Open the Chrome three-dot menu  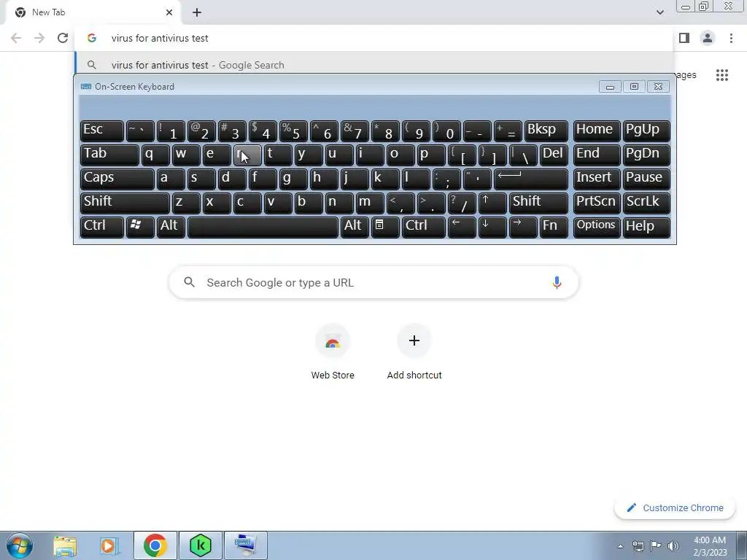(731, 38)
